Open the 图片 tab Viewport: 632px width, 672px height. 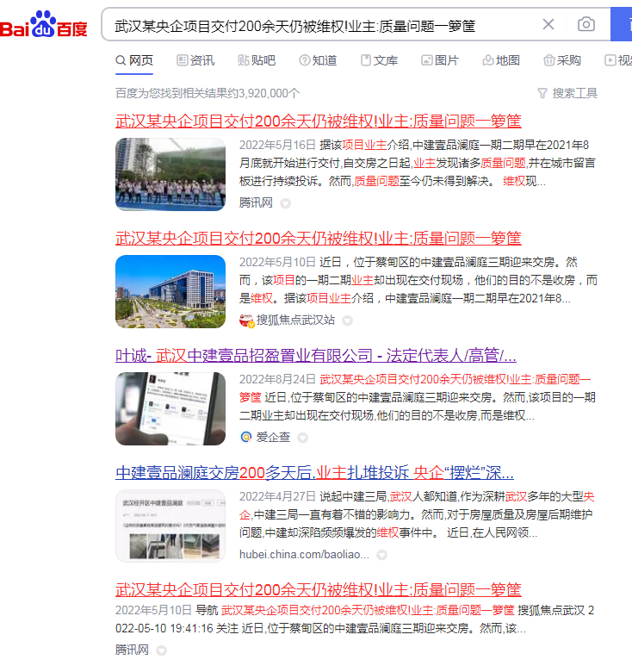(x=439, y=60)
